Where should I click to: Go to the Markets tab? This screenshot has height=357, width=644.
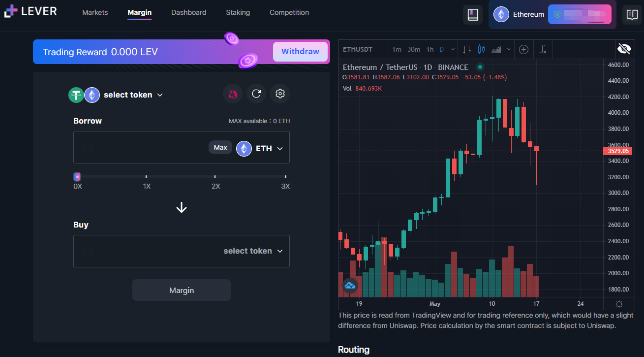tap(95, 12)
